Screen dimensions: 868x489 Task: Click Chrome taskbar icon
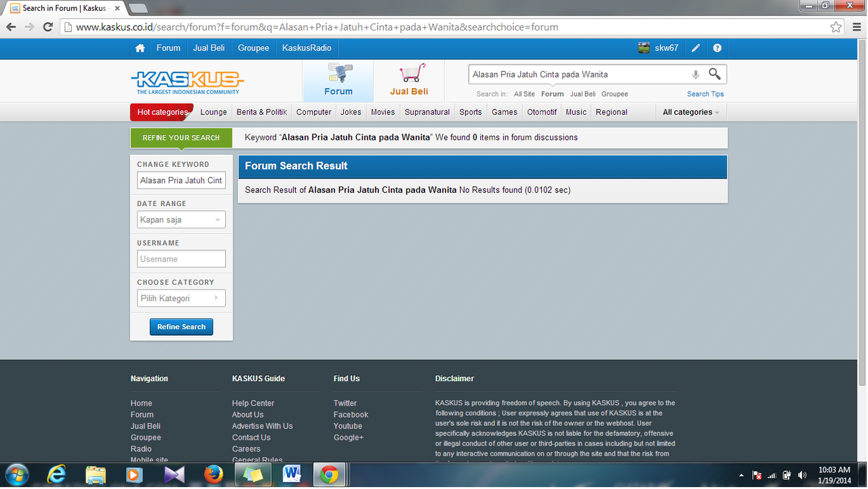(330, 474)
